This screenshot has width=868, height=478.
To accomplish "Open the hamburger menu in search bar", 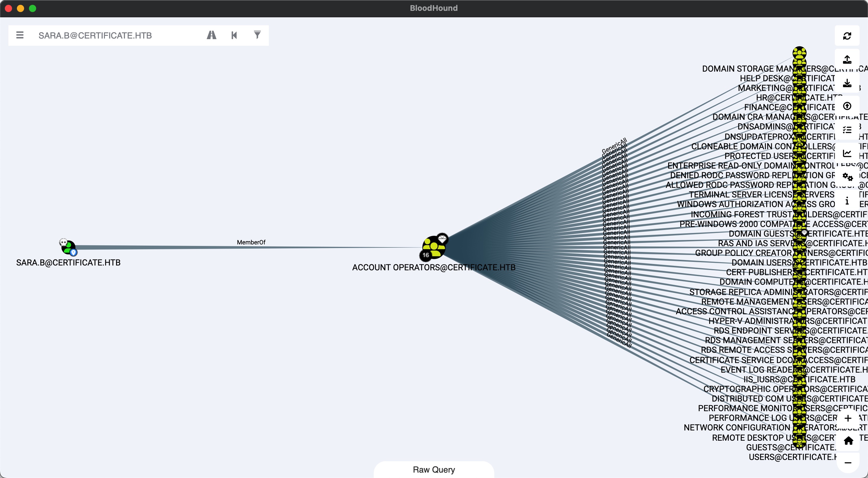I will (x=20, y=35).
